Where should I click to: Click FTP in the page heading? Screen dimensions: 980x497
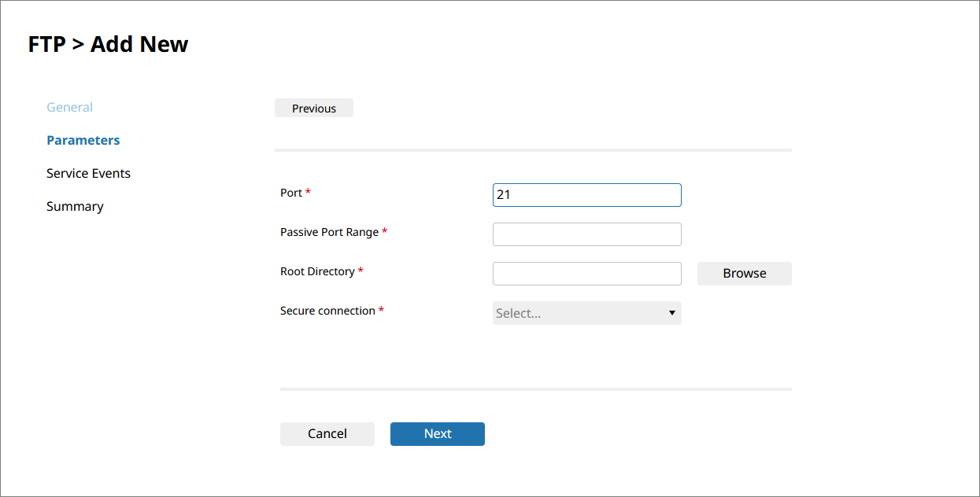(x=46, y=44)
